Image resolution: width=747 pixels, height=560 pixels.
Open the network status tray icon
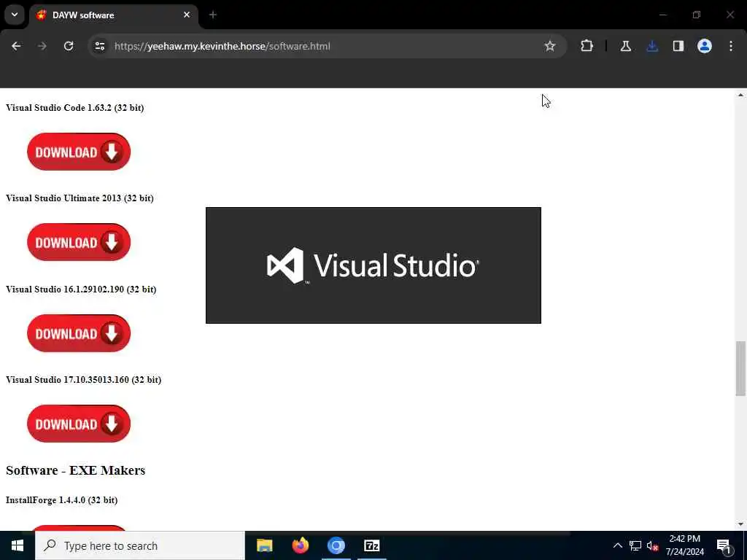point(635,545)
